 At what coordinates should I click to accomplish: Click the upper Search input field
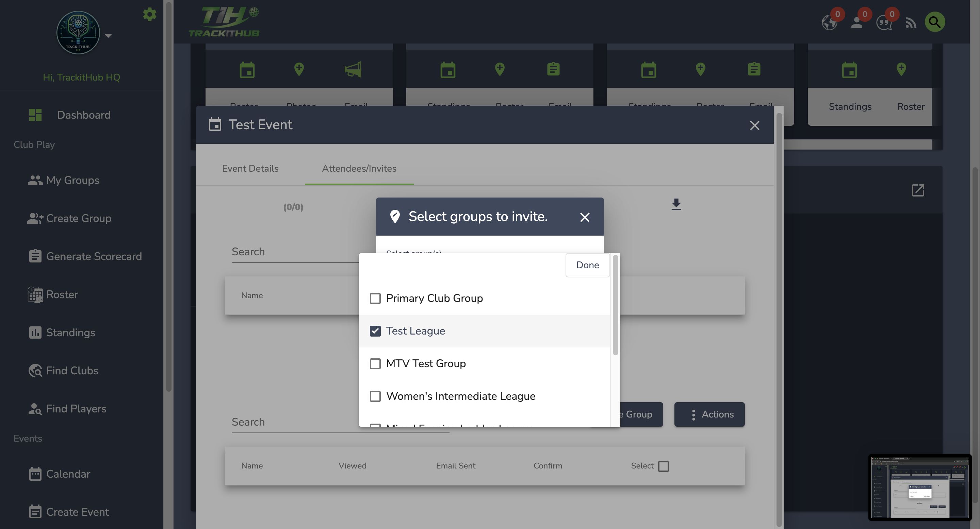click(295, 252)
